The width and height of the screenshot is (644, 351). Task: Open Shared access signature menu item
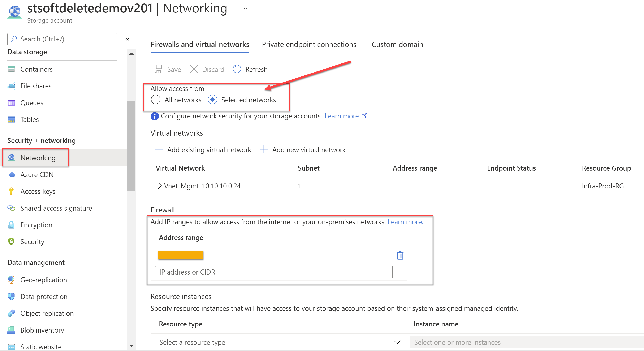pos(56,208)
